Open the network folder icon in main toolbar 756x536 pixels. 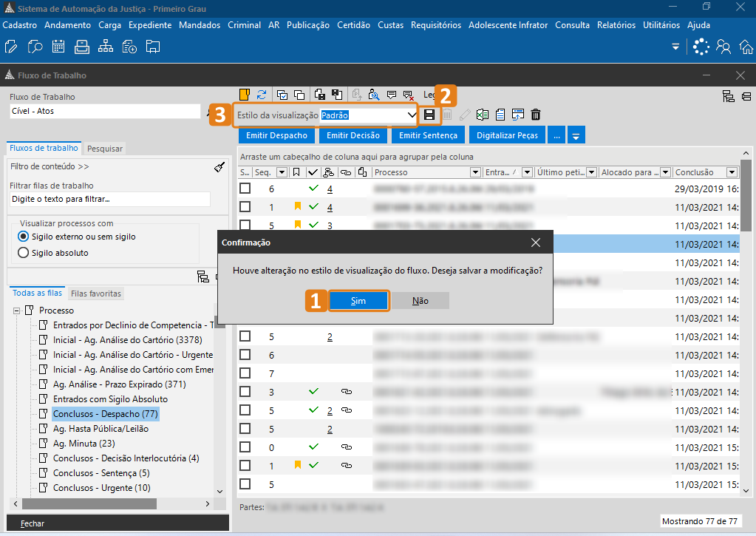point(153,47)
